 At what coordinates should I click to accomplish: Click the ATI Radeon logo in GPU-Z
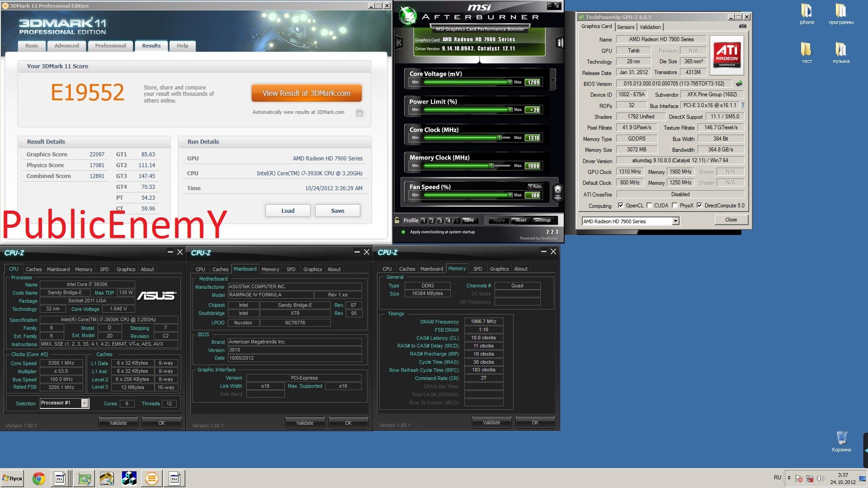click(x=727, y=55)
